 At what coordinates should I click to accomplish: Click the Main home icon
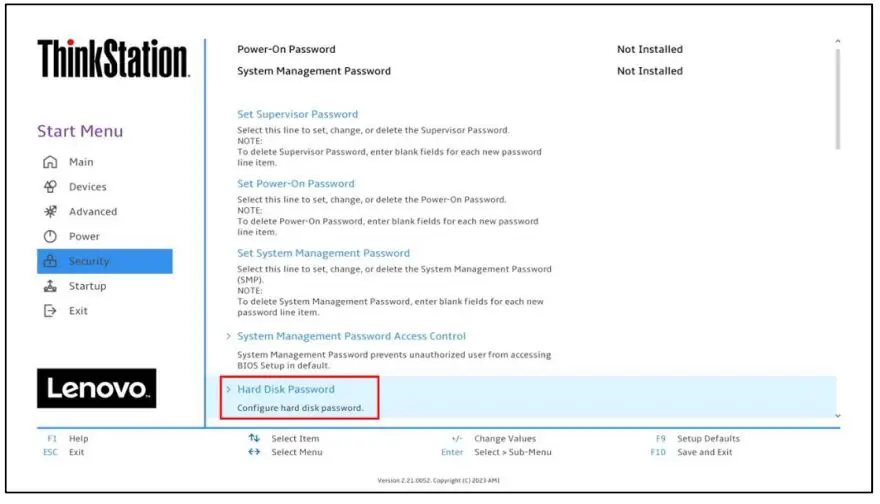(50, 162)
